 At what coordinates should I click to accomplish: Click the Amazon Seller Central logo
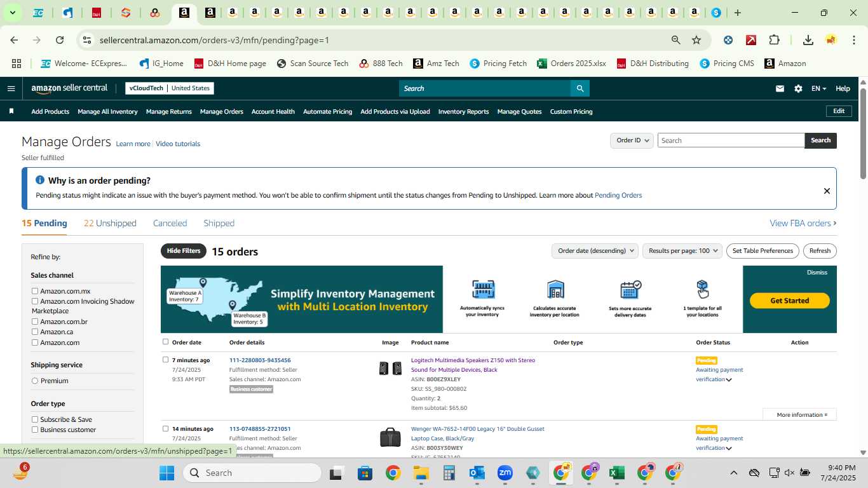69,88
